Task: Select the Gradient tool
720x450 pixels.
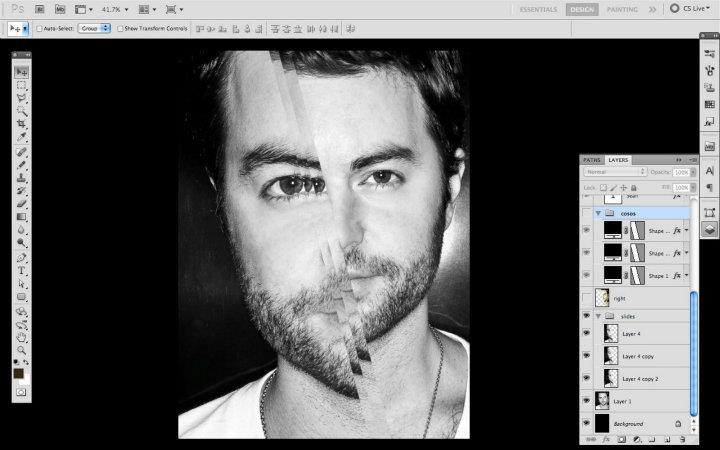Action: coord(21,216)
